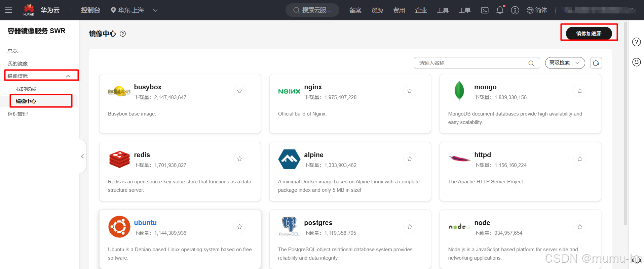Click the top 搜索云服 search box

(x=312, y=10)
